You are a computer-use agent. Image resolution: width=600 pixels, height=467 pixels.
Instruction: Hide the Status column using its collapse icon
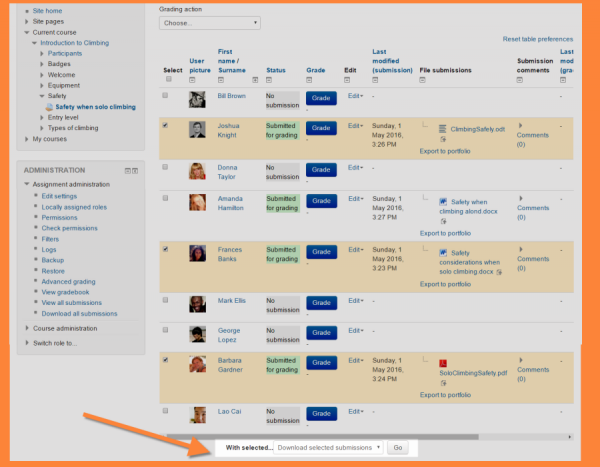pos(270,80)
